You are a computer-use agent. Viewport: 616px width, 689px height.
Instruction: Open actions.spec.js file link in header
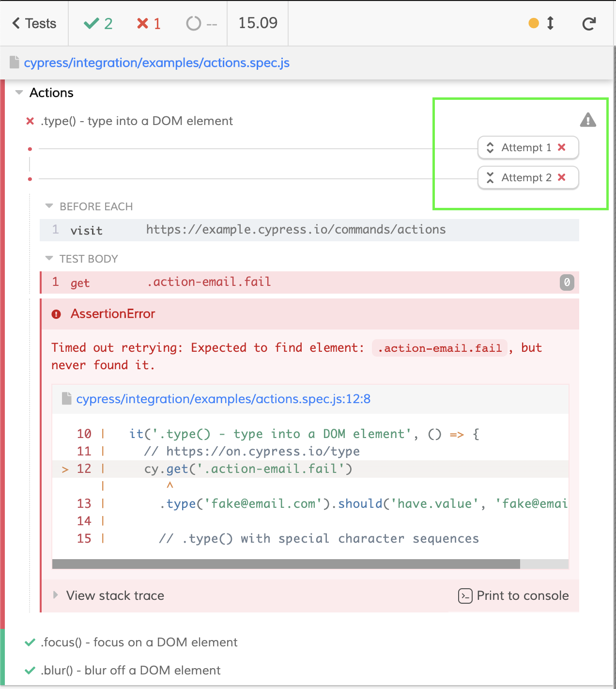click(x=156, y=63)
